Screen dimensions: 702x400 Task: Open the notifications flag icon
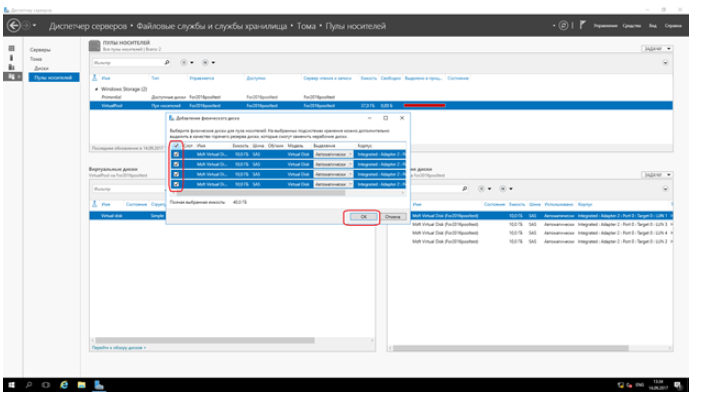coord(582,25)
